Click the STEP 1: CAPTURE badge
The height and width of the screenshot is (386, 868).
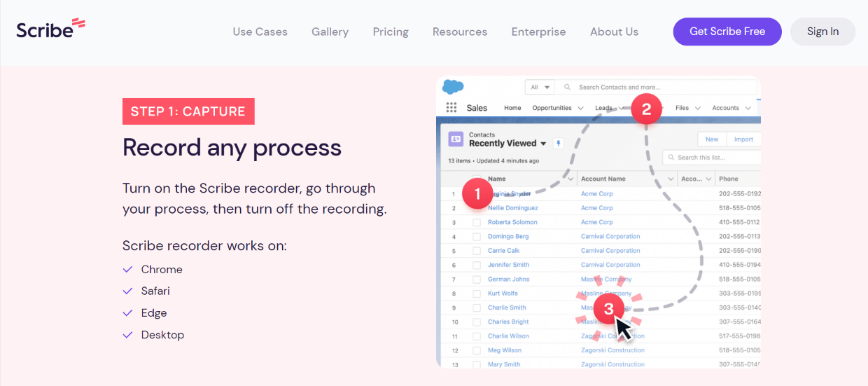[188, 111]
